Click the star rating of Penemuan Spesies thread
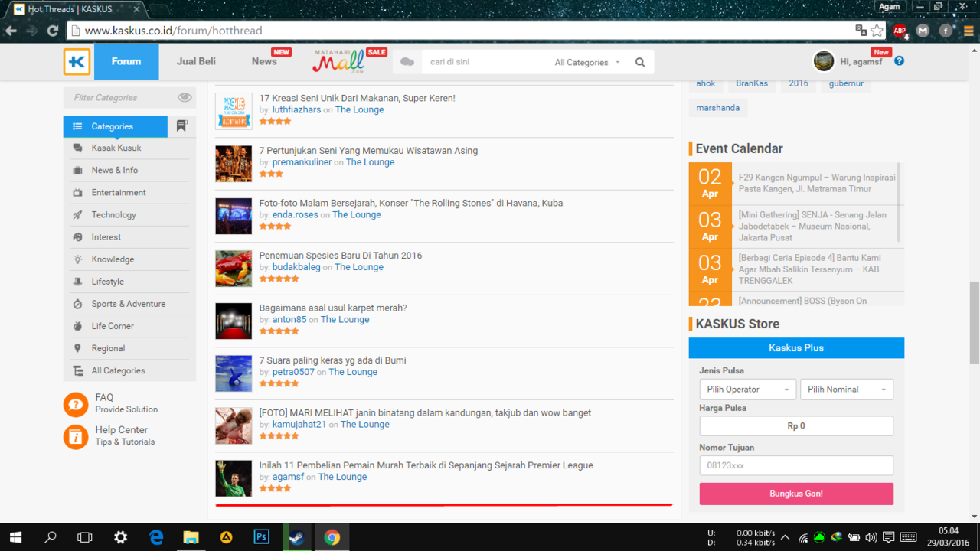 pos(279,279)
